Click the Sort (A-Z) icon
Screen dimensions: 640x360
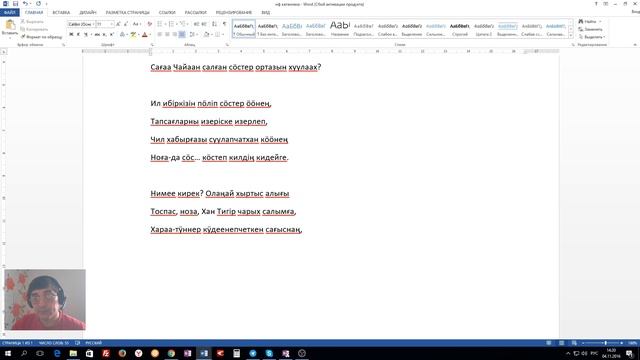click(x=215, y=24)
